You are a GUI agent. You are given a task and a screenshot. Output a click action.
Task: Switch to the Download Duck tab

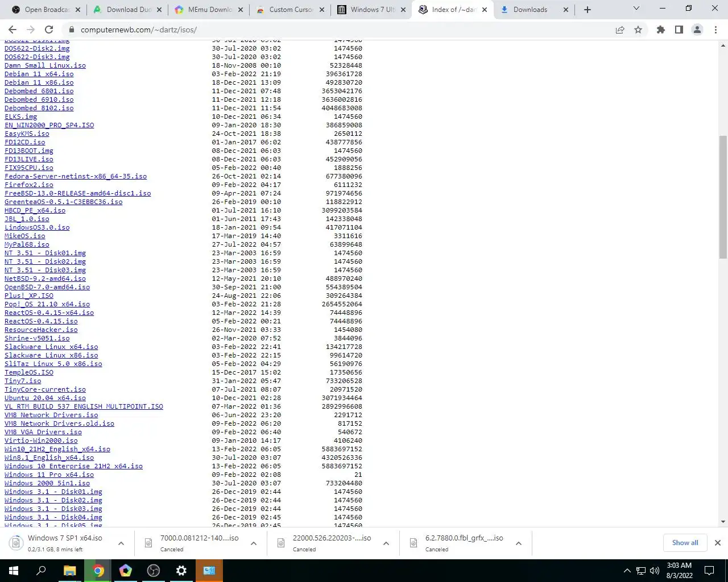coord(127,10)
